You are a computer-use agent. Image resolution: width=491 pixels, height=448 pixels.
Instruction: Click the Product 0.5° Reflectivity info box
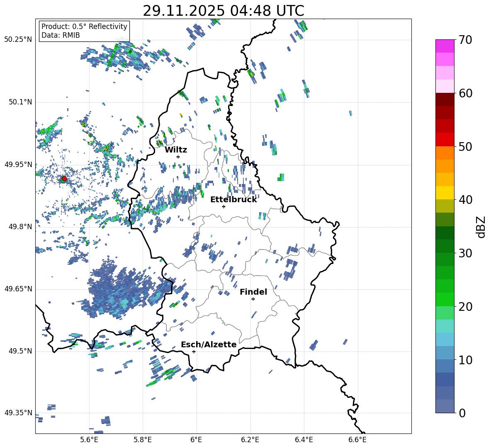[x=84, y=31]
